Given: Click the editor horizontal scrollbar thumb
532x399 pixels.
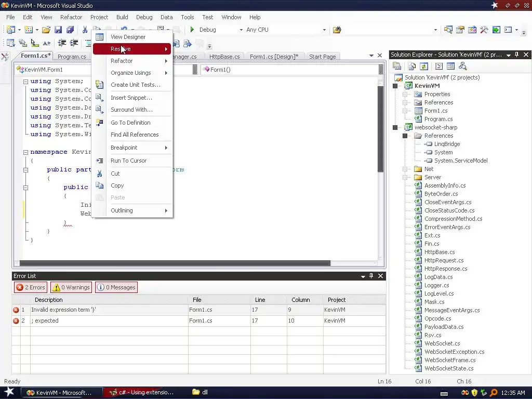Looking at the screenshot, I should (175, 263).
